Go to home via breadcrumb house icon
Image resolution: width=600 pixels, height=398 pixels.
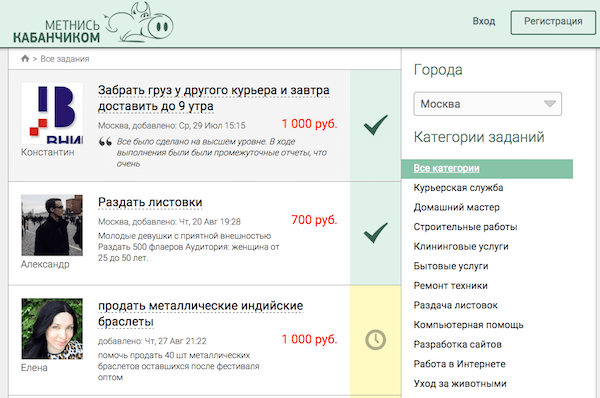tap(25, 58)
